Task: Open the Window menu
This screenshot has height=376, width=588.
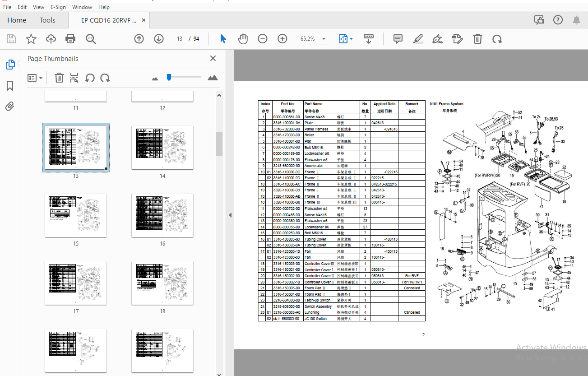Action: pyautogui.click(x=82, y=7)
